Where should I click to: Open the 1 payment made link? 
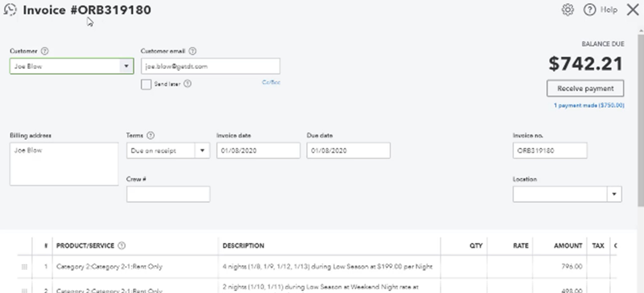pyautogui.click(x=589, y=105)
